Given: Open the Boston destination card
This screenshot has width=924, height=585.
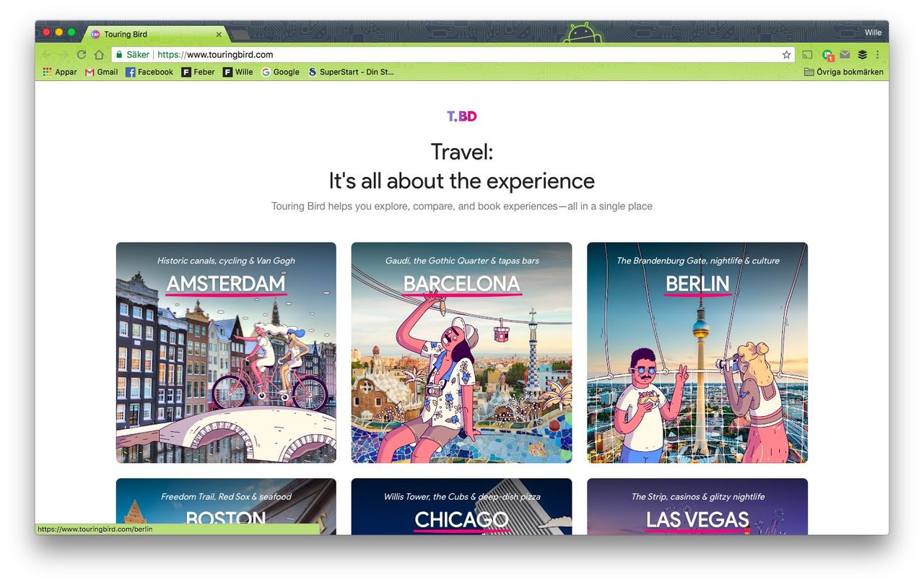Looking at the screenshot, I should pos(226,506).
